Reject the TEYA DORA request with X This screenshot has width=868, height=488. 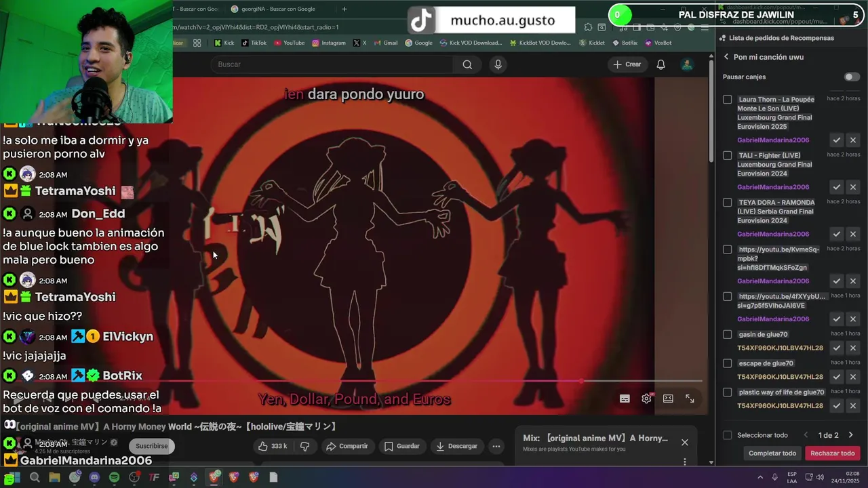[853, 234]
